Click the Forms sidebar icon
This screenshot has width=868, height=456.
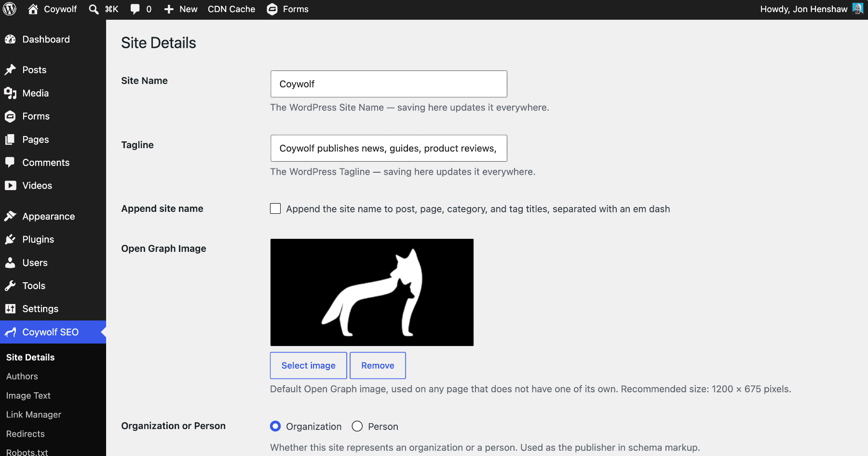[x=10, y=116]
